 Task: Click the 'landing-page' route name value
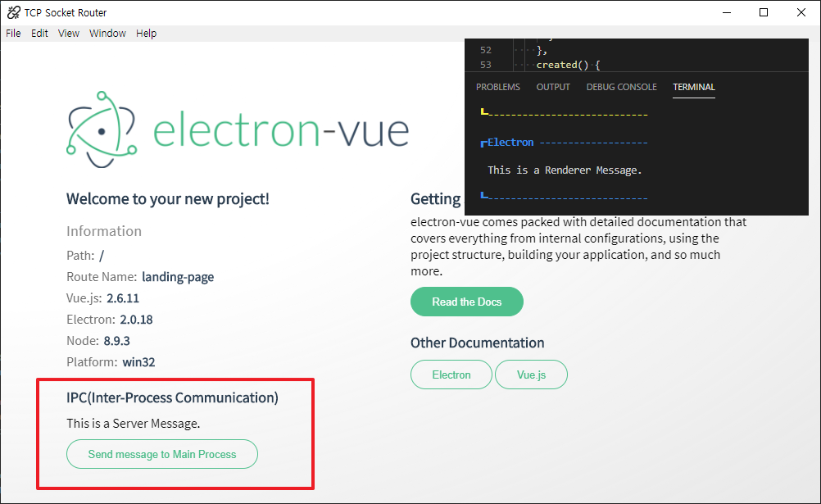(178, 277)
